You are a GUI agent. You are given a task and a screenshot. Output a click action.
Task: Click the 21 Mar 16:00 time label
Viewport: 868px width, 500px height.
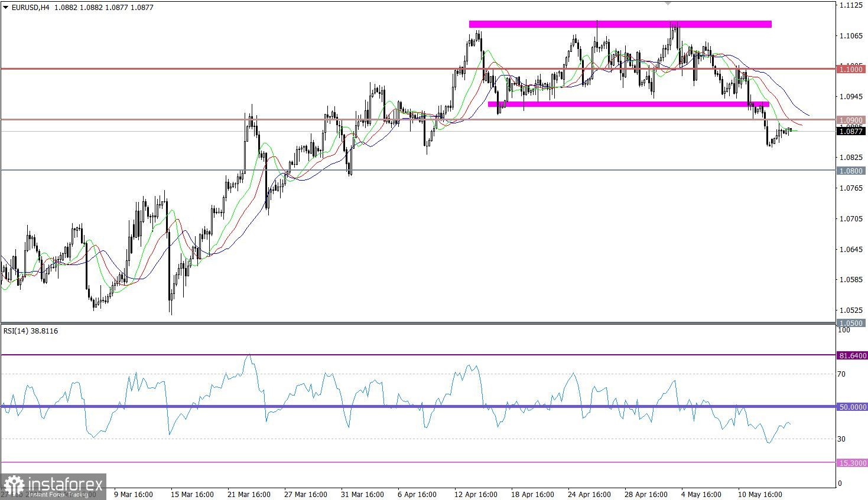point(249,494)
